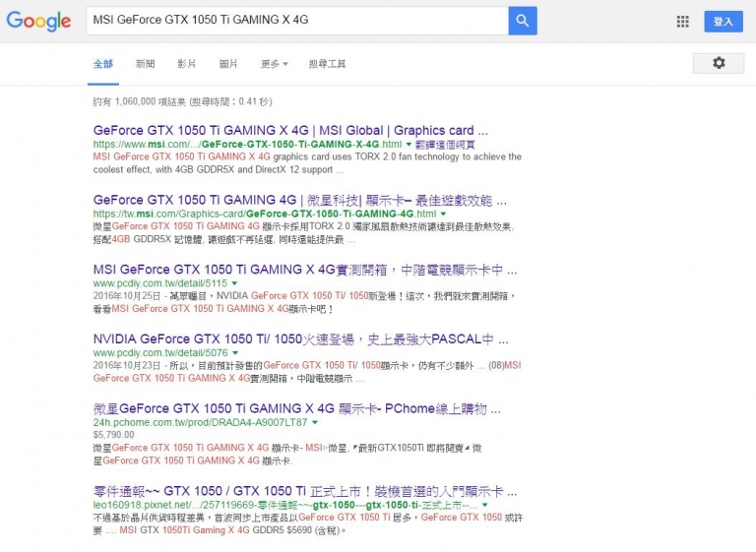
Task: Click the 2016年10月25日 date snippet
Action: pos(127,296)
